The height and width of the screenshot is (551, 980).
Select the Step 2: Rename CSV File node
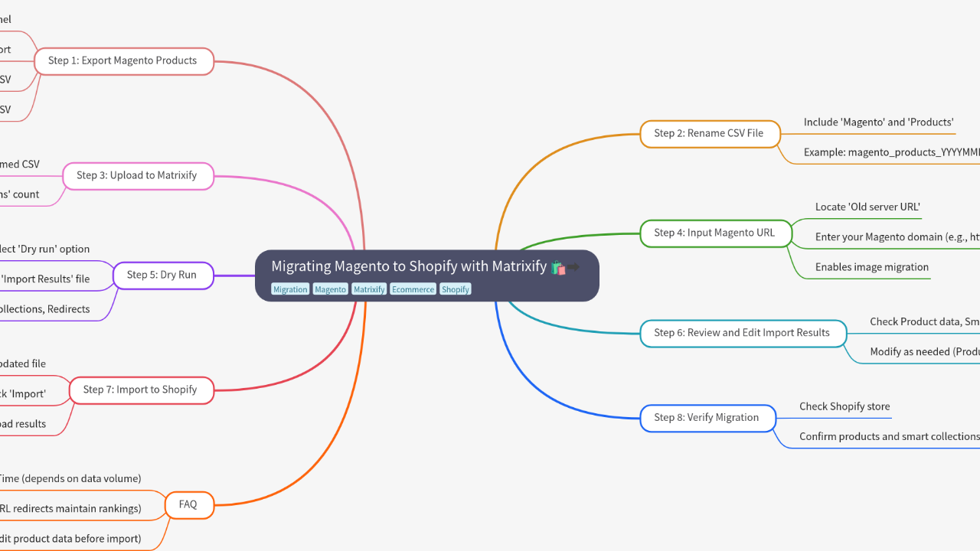tap(709, 133)
